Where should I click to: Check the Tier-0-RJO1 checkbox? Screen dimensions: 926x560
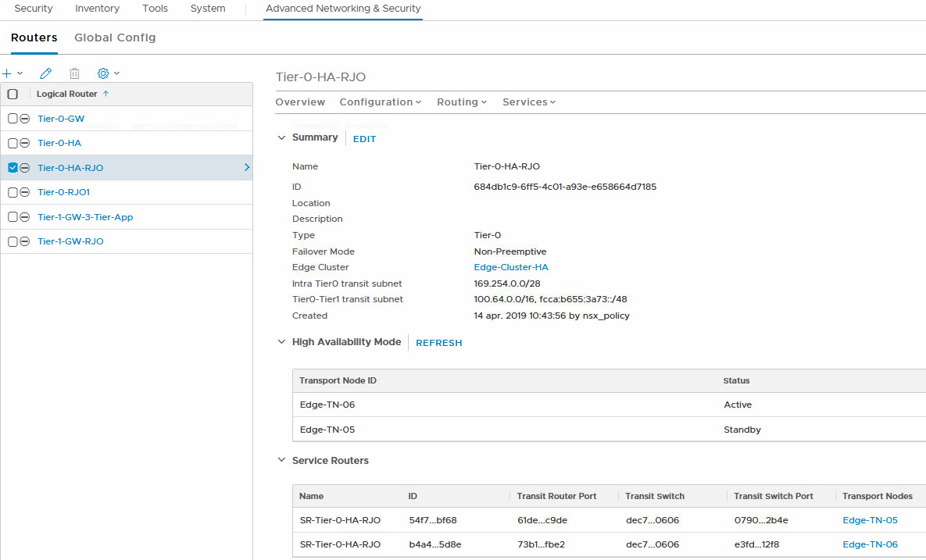tap(13, 192)
